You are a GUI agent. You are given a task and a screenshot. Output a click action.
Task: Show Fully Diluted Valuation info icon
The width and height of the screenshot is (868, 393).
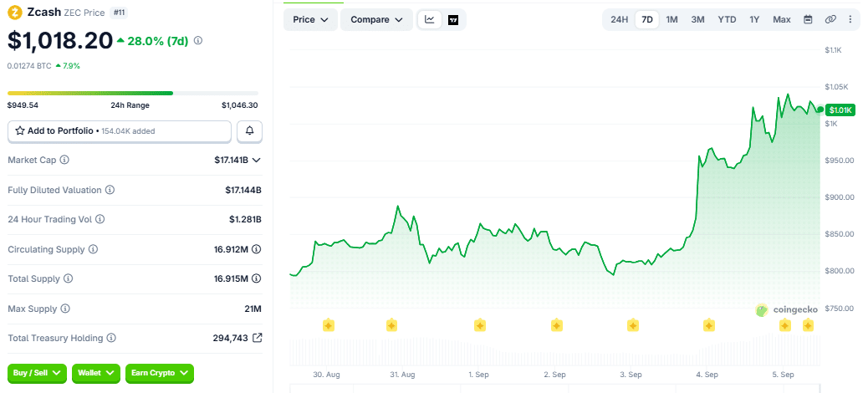[110, 190]
